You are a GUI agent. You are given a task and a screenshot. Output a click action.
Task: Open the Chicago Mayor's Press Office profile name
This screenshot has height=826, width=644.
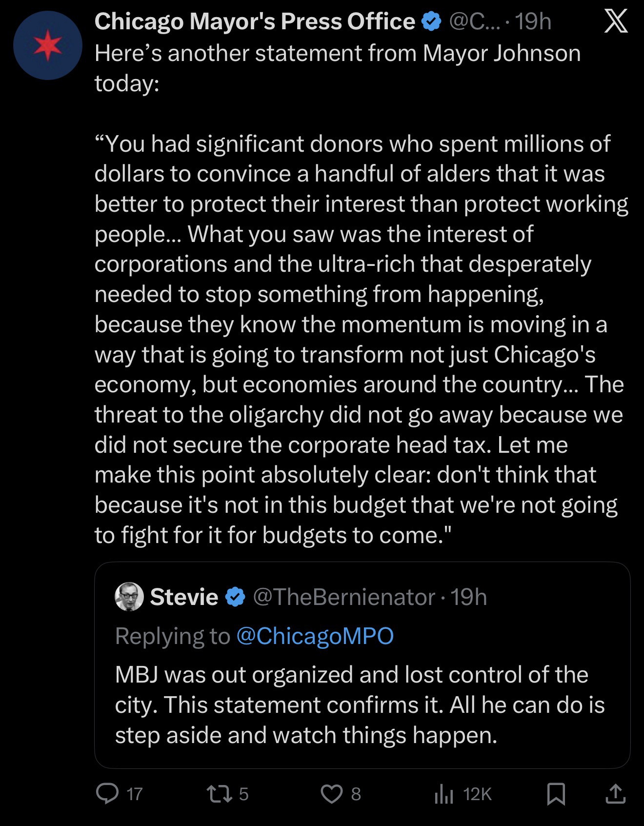[254, 21]
